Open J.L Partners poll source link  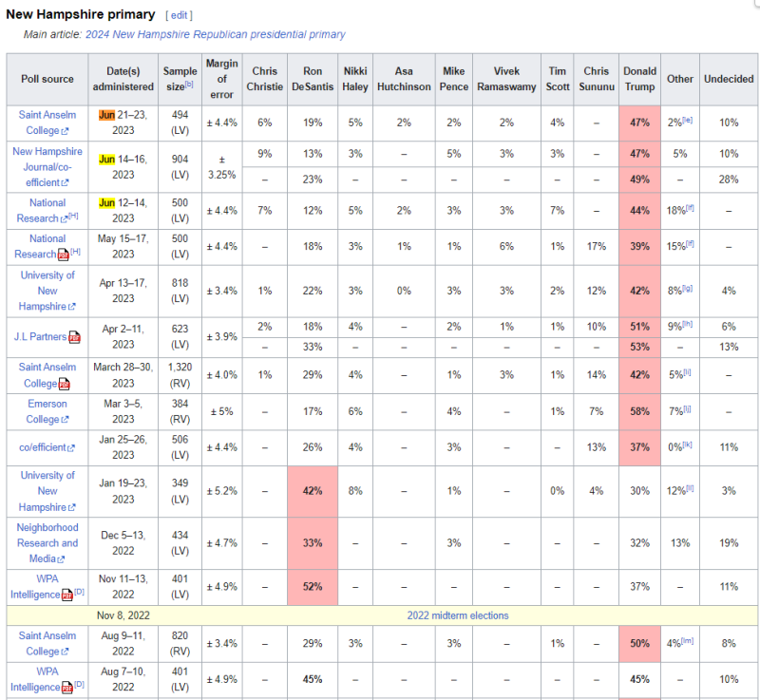(x=40, y=336)
